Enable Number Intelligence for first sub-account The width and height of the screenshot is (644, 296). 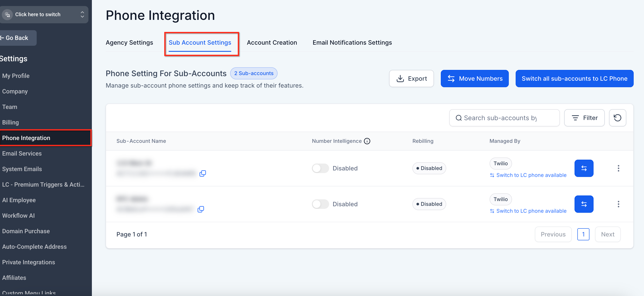(x=320, y=168)
